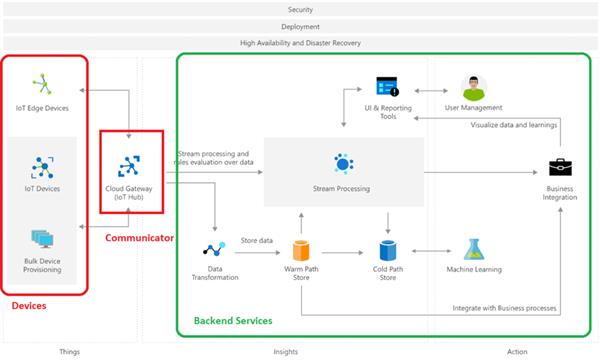Click the IoT Edge Devices icon
This screenshot has height=360, width=600.
(42, 84)
